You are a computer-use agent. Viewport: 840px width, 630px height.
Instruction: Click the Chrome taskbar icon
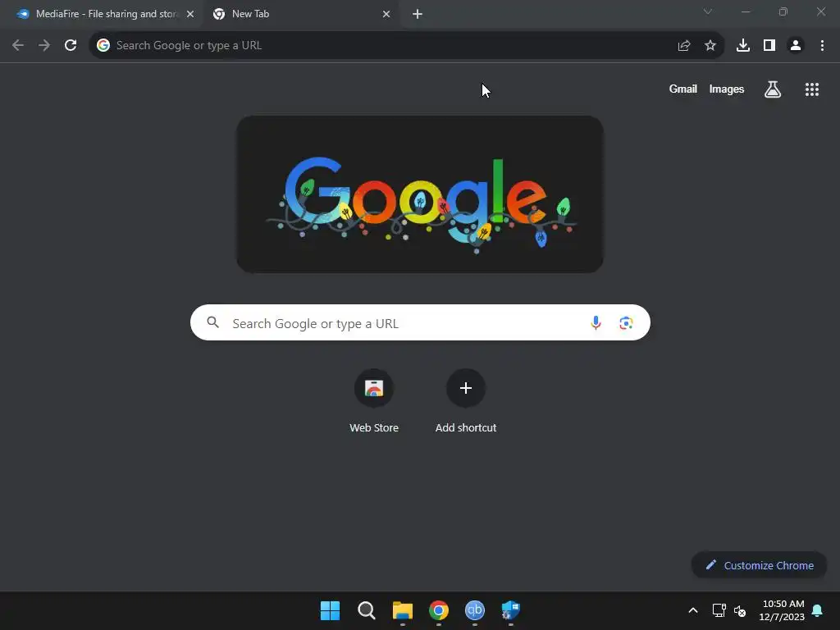tap(439, 610)
